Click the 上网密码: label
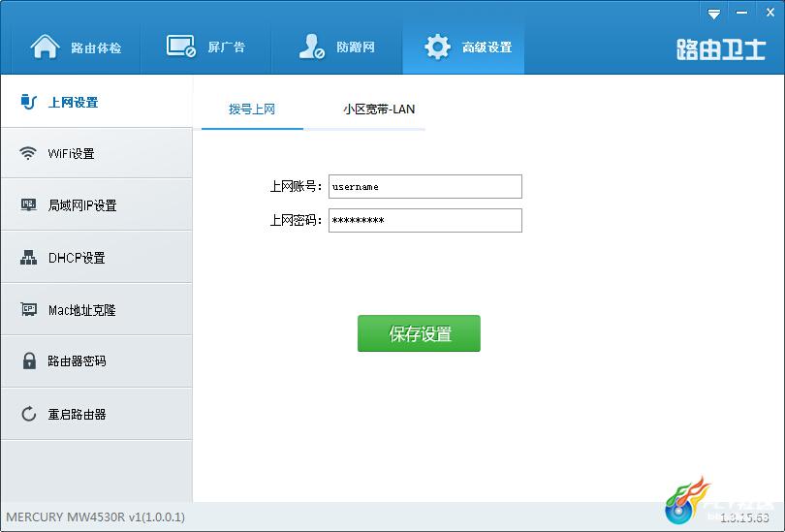This screenshot has height=532, width=785. coord(296,220)
